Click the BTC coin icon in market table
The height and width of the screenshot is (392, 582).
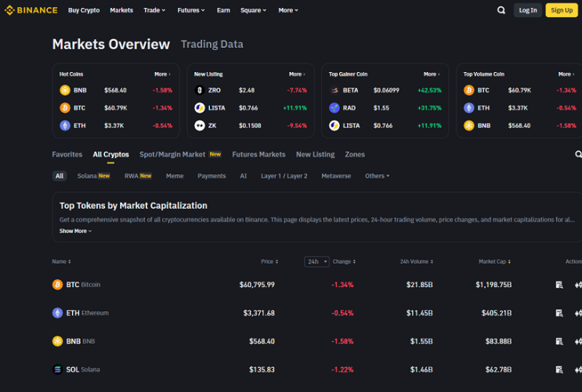coord(57,285)
